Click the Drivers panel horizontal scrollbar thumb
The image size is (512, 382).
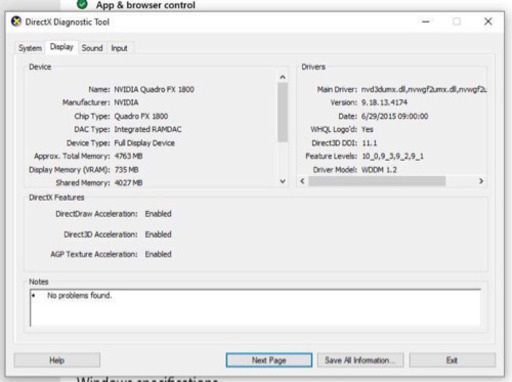click(377, 181)
